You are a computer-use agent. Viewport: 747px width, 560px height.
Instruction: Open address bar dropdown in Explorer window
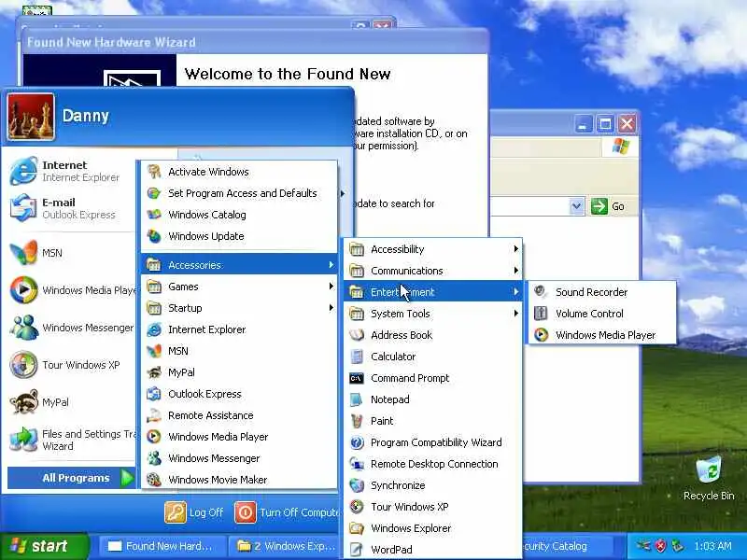tap(576, 206)
